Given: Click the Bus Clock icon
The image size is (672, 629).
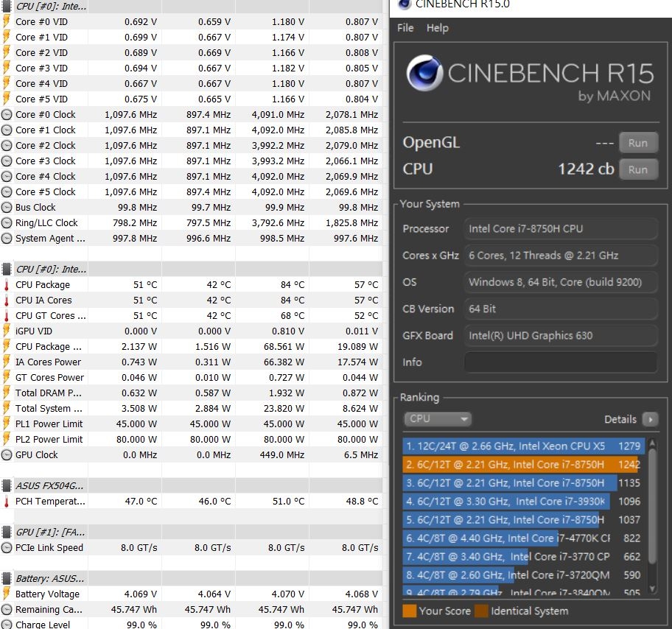Looking at the screenshot, I should pos(7,208).
